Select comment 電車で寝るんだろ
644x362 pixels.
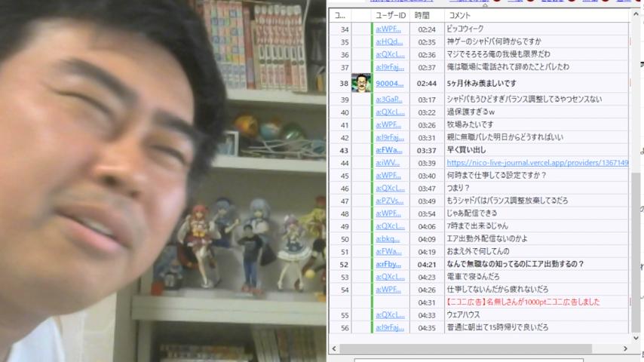pos(473,277)
